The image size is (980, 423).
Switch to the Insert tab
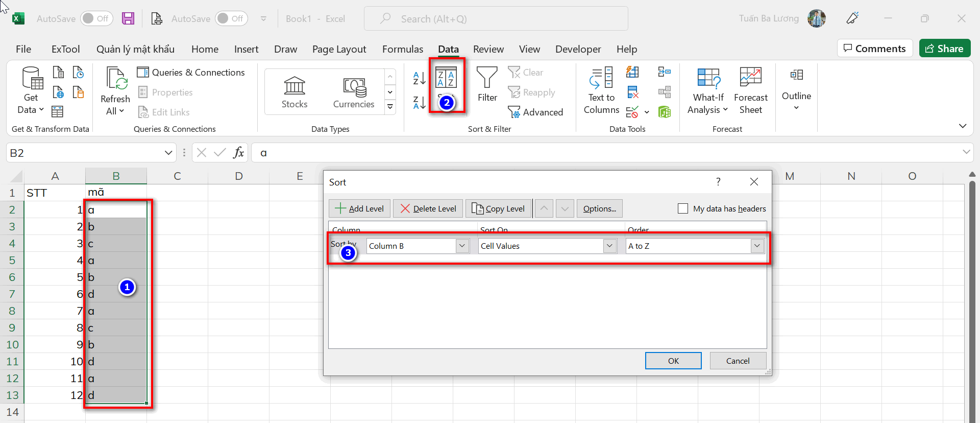(x=246, y=49)
